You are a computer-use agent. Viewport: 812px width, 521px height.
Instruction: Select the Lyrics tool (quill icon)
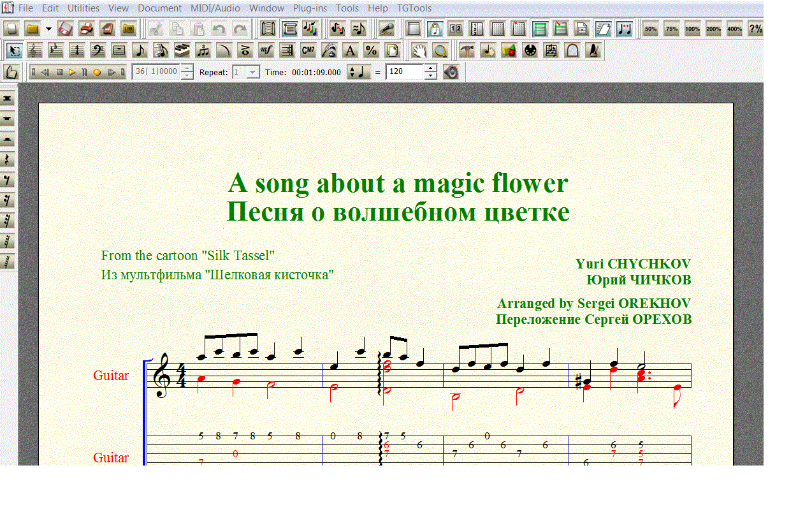pos(330,50)
